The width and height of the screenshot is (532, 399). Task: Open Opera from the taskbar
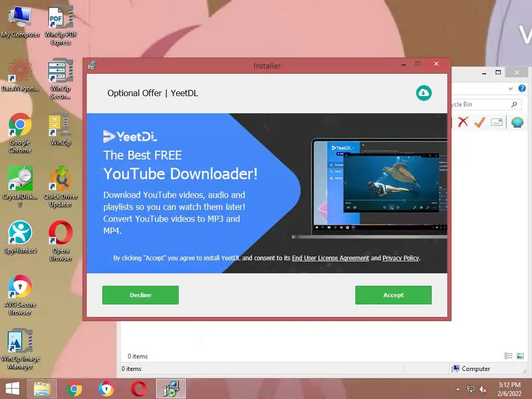[139, 389]
